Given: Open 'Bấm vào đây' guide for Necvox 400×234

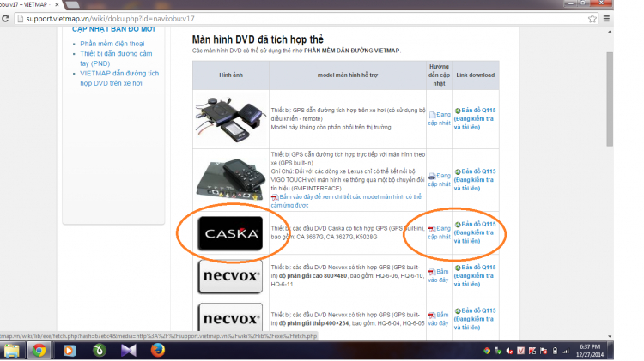Looking at the screenshot, I should pos(438,319).
